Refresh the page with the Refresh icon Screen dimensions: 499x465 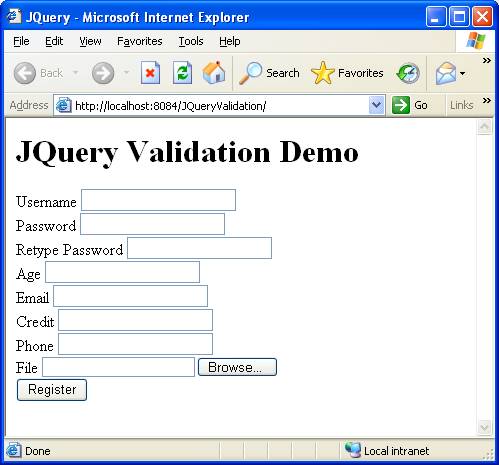pos(182,73)
